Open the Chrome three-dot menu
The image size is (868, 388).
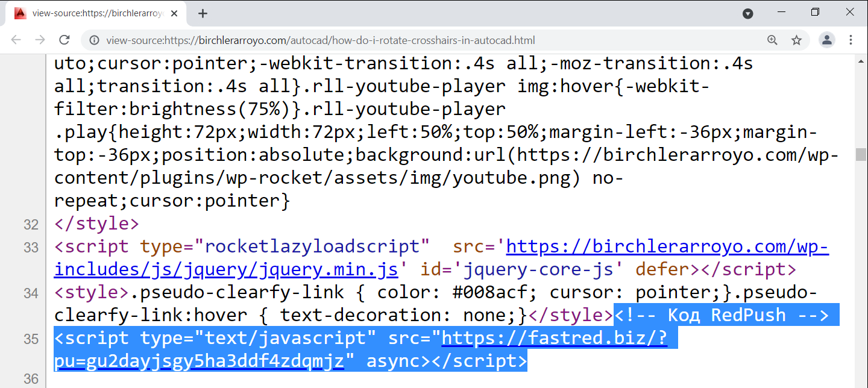(x=851, y=40)
